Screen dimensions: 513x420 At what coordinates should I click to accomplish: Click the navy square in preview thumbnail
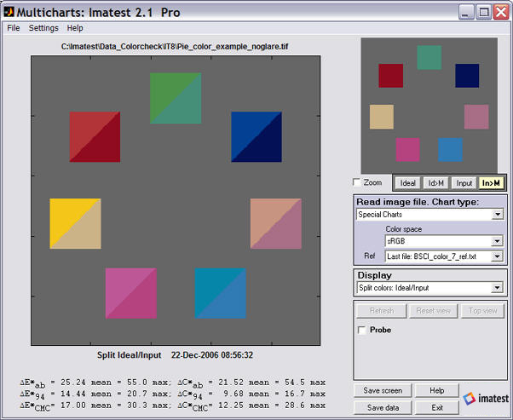pyautogui.click(x=467, y=76)
